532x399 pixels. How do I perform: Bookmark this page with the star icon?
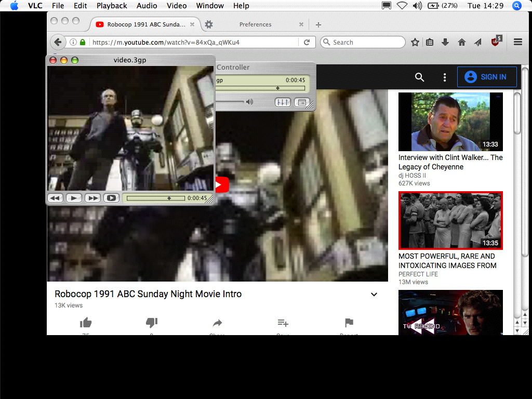pos(415,42)
